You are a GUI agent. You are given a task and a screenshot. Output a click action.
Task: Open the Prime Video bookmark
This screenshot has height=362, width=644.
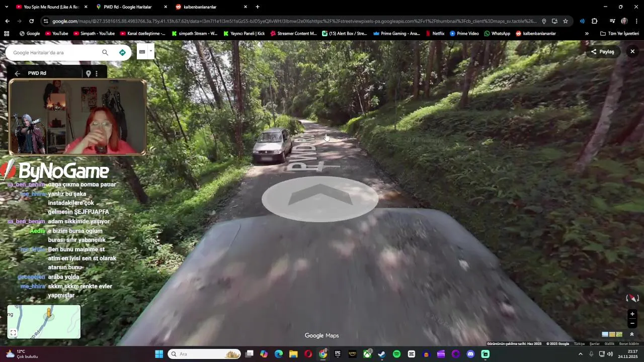464,34
